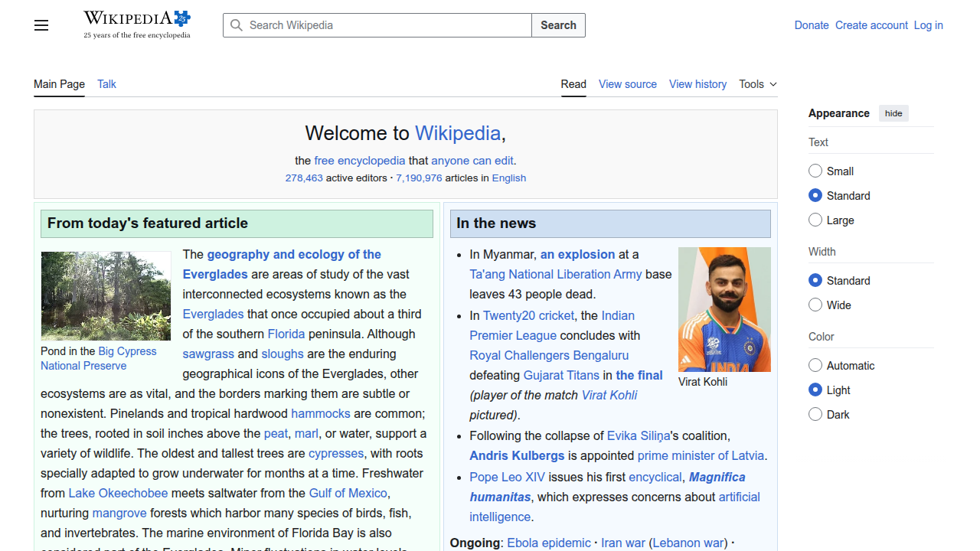Image resolution: width=980 pixels, height=551 pixels.
Task: Follow the anyone can edit link
Action: [472, 161]
